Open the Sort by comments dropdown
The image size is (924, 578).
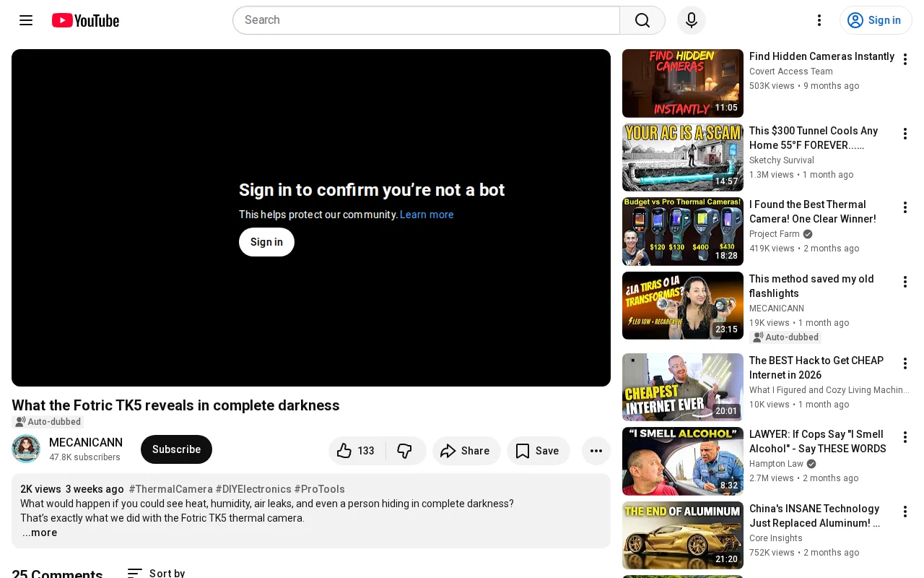point(156,573)
